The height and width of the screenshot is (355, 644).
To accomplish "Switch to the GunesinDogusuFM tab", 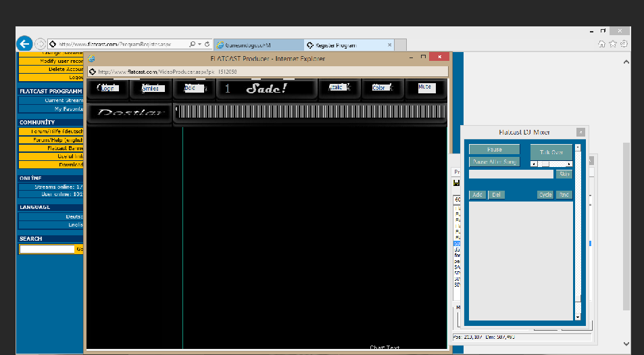I will pos(259,45).
